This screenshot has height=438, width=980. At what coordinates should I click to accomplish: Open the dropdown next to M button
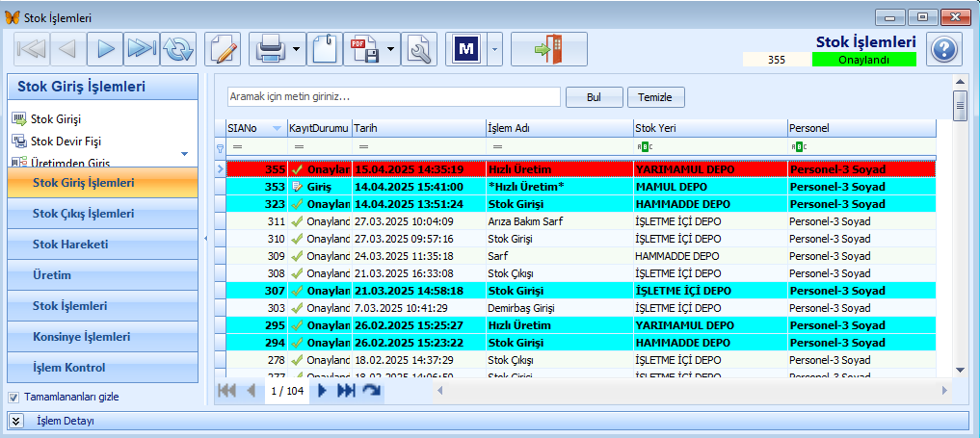493,49
